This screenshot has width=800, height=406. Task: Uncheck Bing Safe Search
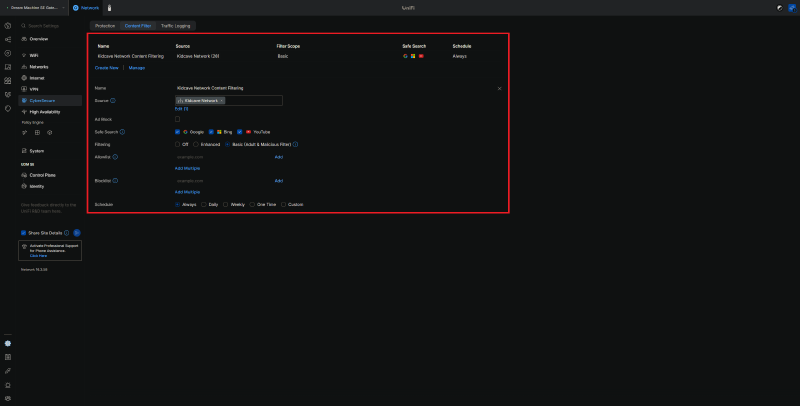(x=211, y=132)
